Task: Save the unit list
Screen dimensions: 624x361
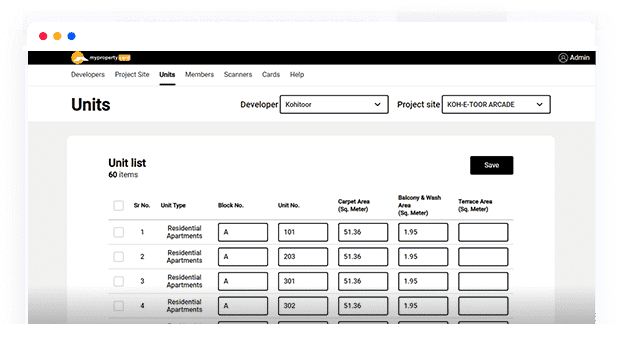Action: pos(491,165)
